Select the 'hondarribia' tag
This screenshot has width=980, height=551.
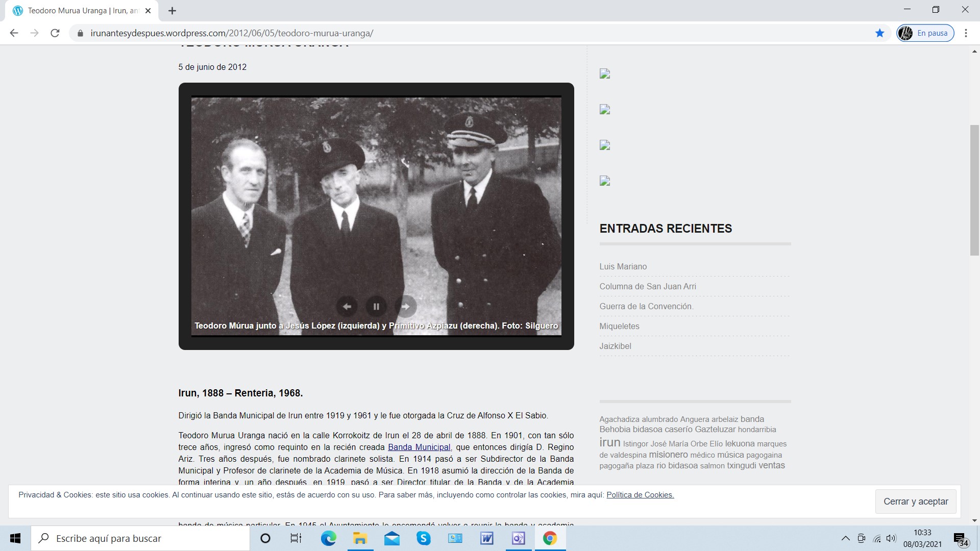pos(757,430)
